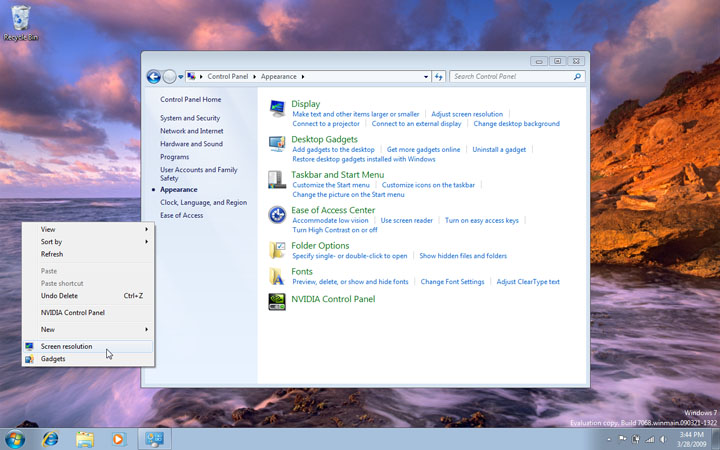The height and width of the screenshot is (450, 720).
Task: Open the Desktop Gadgets icon
Action: coord(277,144)
